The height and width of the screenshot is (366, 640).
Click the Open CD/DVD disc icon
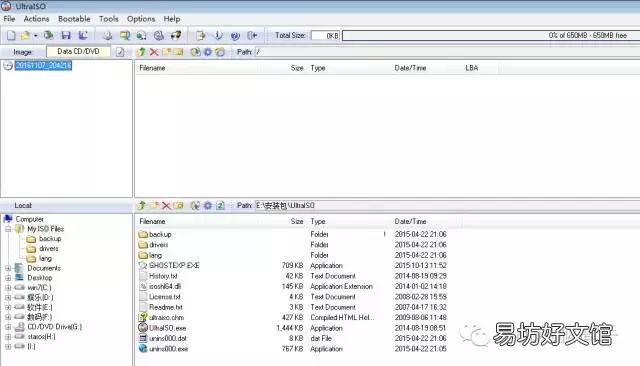click(48, 35)
